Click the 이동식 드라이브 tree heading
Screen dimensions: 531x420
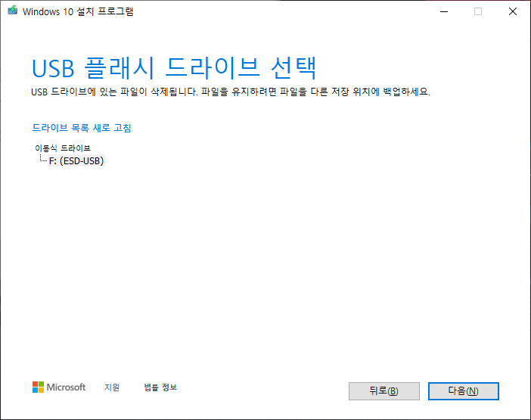pos(63,148)
